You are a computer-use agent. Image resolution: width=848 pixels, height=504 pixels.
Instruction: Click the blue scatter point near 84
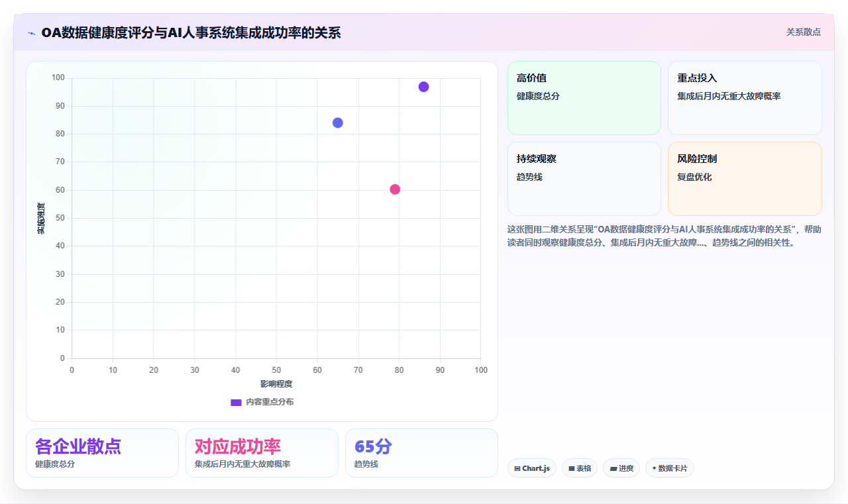tap(338, 123)
